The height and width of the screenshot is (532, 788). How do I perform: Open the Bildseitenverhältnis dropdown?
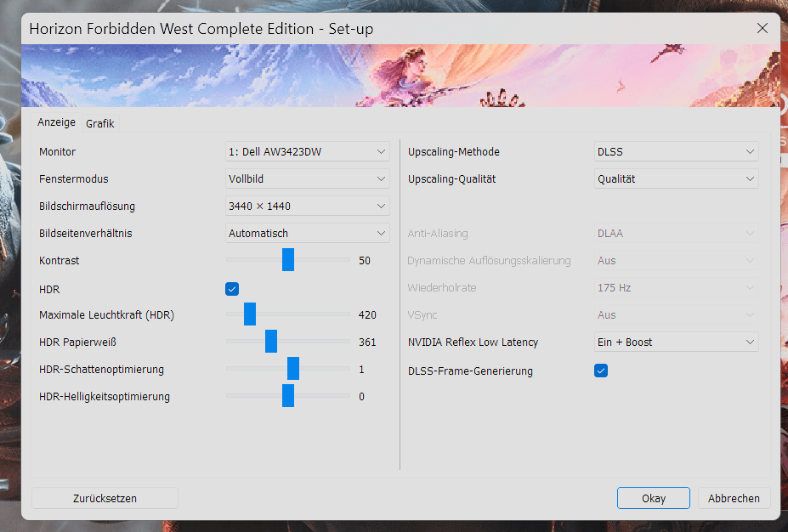tap(307, 233)
